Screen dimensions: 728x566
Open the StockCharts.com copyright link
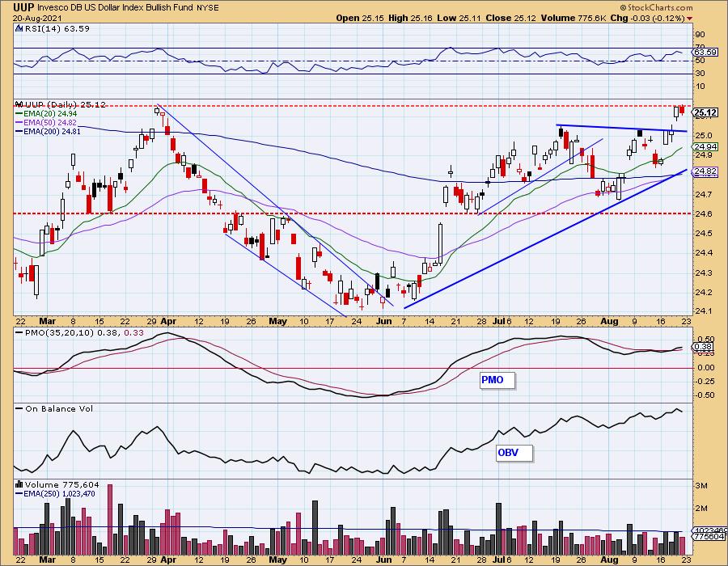657,7
